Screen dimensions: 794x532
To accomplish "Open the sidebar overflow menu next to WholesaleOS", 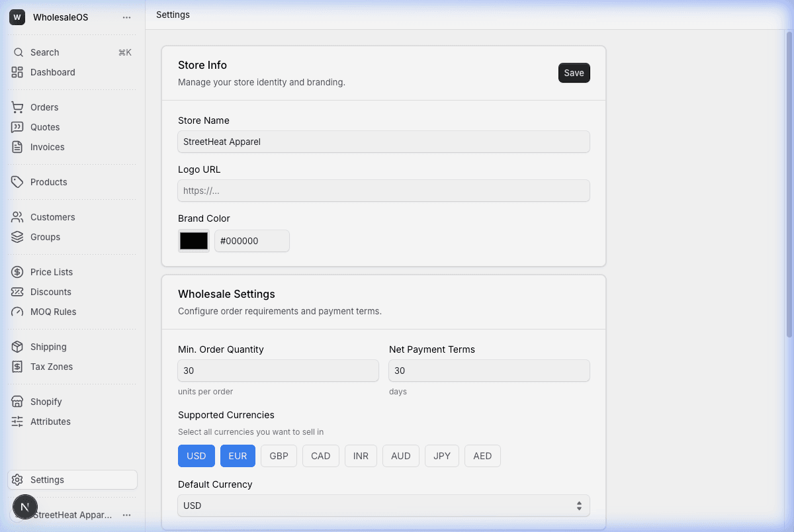I will 126,17.
